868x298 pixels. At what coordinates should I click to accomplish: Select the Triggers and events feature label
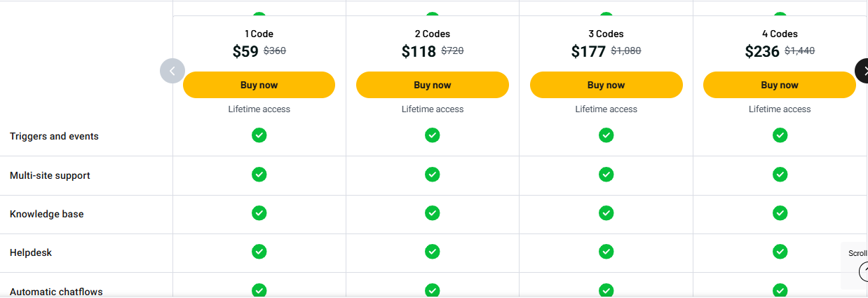[x=54, y=137]
